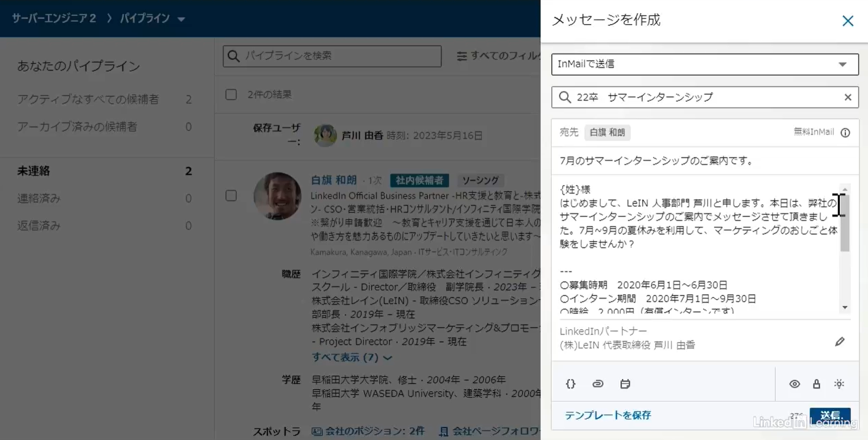The height and width of the screenshot is (440, 868).
Task: Click テンプレートを保存 link
Action: 608,415
